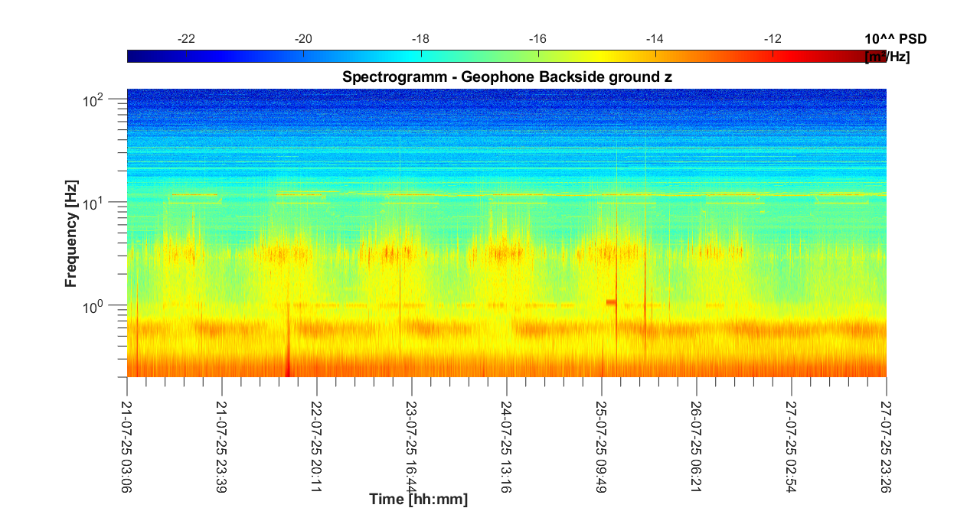Select the -22 colorbar tick label

tap(186, 39)
